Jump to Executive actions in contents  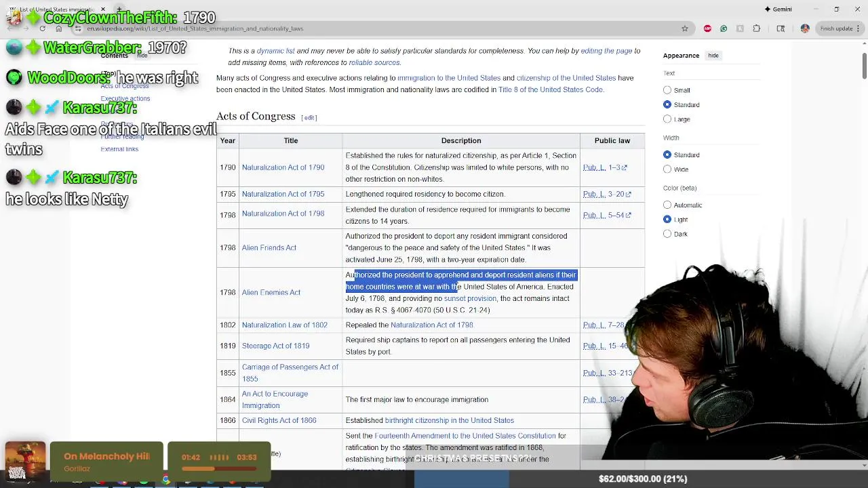pyautogui.click(x=125, y=98)
